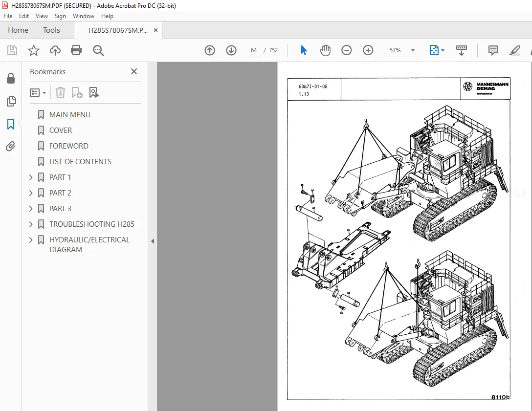Open the File menu
This screenshot has height=411, width=532.
(x=8, y=16)
